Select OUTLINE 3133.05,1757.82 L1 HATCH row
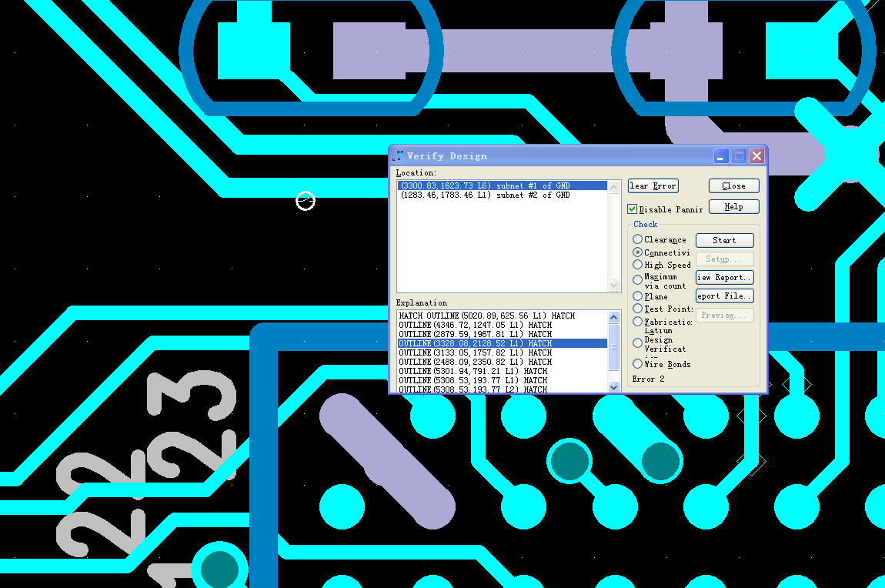 (503, 352)
